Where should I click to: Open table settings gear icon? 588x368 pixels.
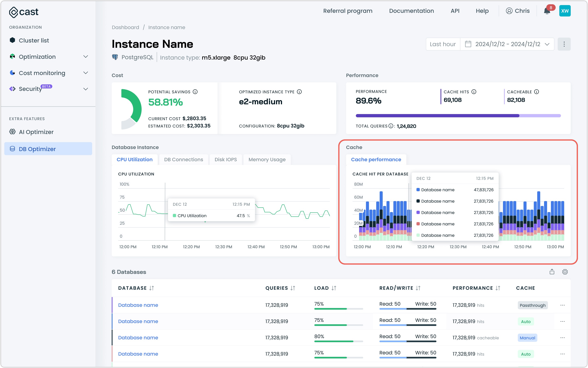coord(565,272)
